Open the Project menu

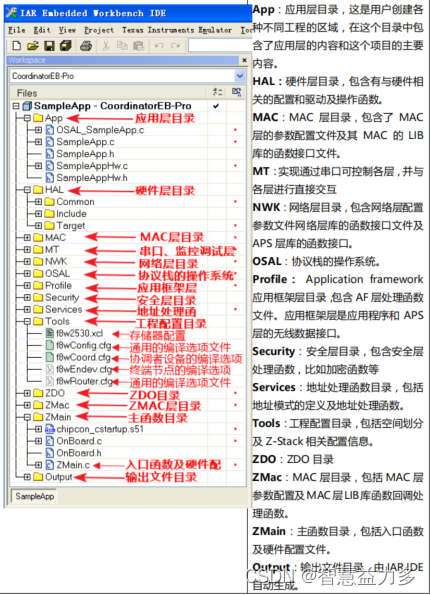99,30
